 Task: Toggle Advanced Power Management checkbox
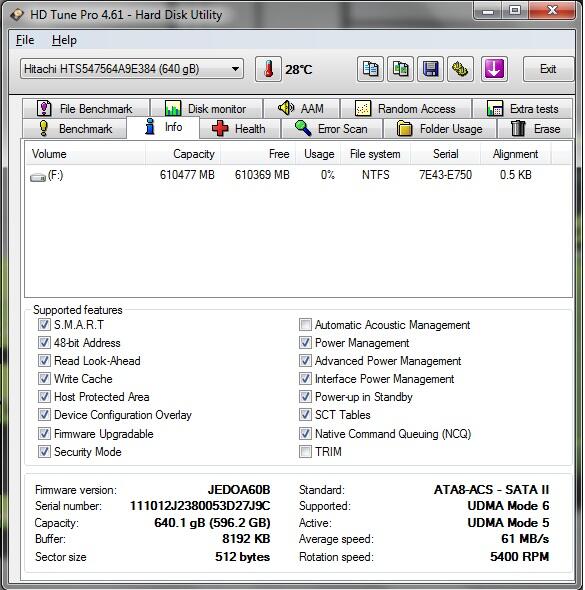(305, 360)
